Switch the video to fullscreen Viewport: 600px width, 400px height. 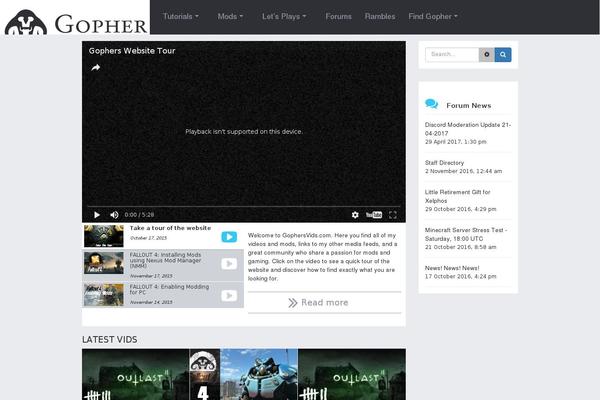click(x=393, y=215)
